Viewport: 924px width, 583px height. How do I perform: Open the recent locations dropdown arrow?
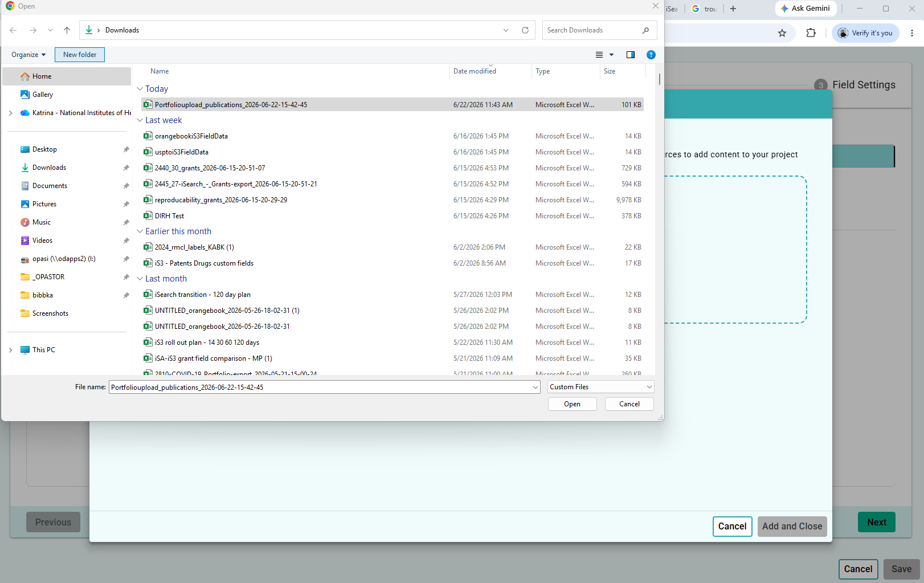(x=50, y=30)
